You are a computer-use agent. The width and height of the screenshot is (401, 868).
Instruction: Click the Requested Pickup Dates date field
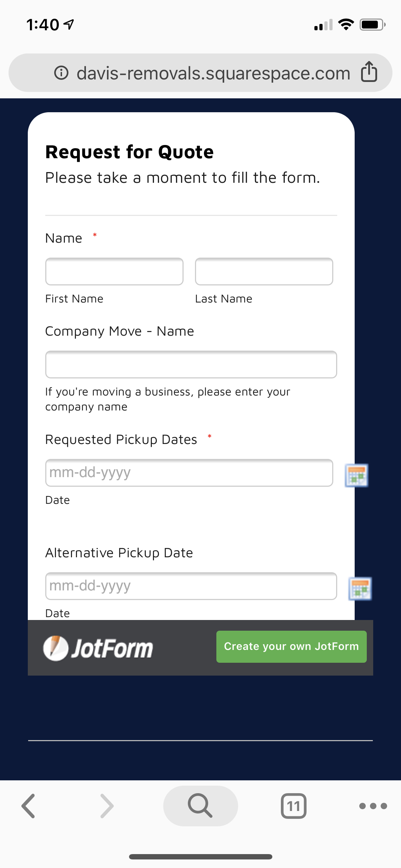click(189, 473)
